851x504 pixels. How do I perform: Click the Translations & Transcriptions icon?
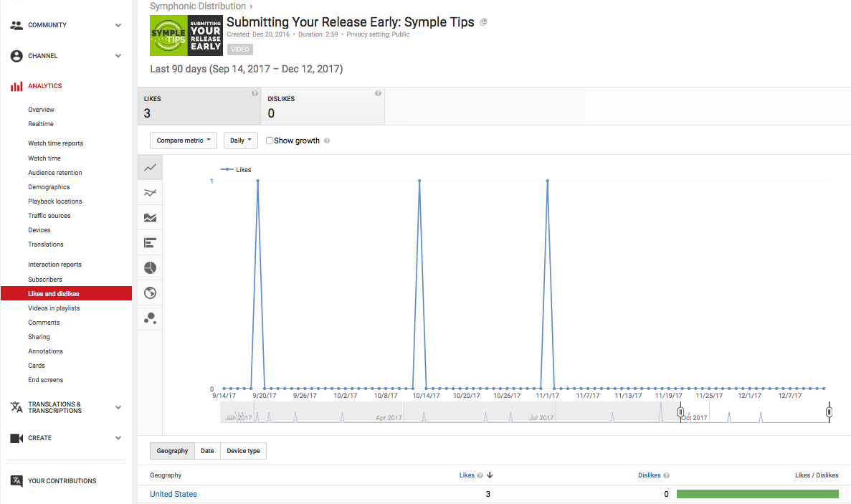click(16, 407)
